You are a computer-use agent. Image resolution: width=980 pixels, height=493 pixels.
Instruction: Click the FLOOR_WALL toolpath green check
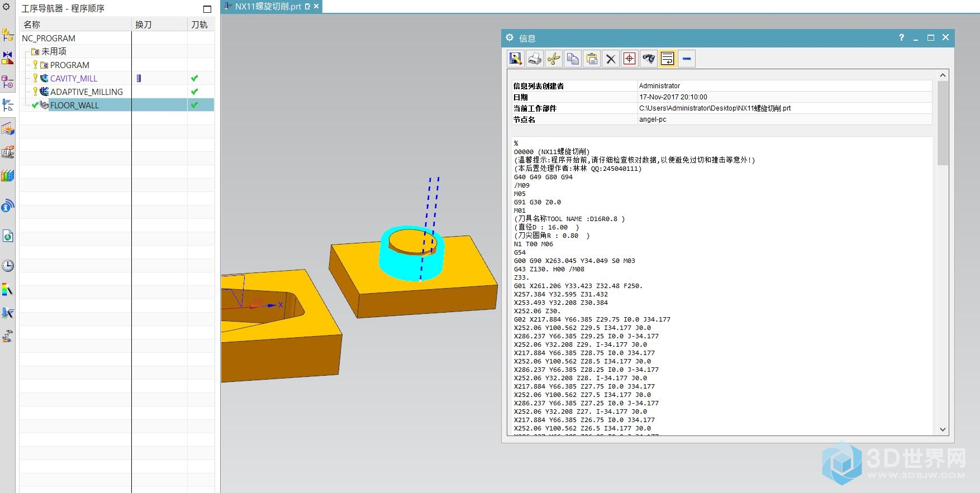(194, 105)
